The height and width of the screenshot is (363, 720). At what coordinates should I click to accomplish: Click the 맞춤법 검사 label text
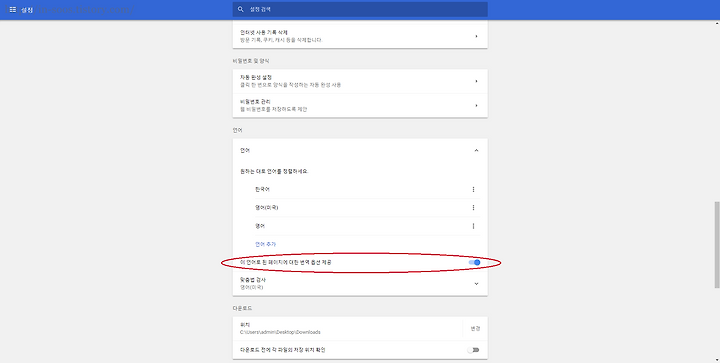pos(253,280)
